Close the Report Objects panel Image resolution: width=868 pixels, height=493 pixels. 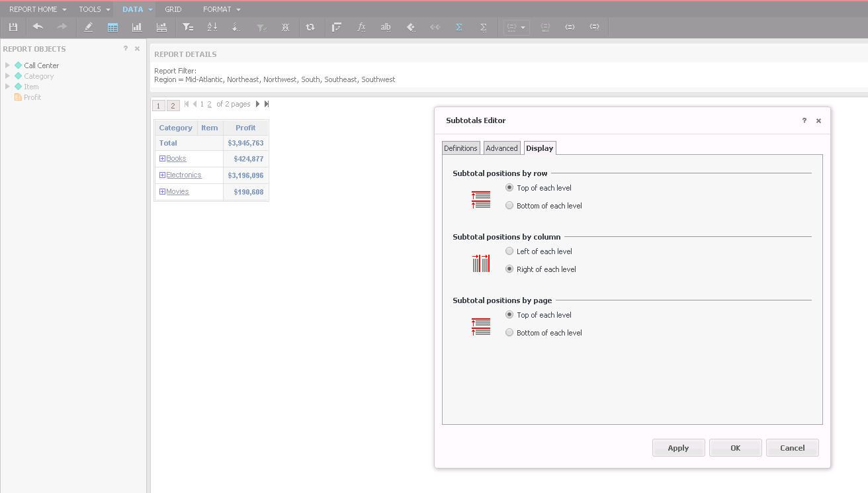pyautogui.click(x=137, y=48)
